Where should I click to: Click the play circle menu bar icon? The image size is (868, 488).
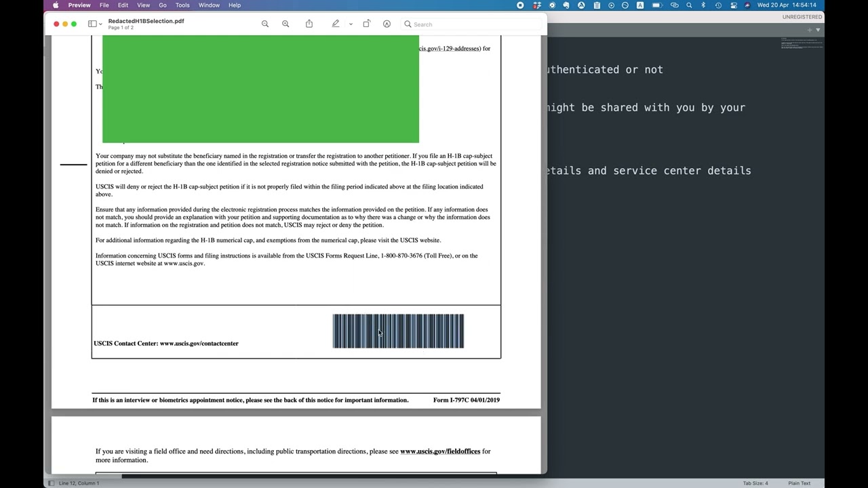(611, 5)
